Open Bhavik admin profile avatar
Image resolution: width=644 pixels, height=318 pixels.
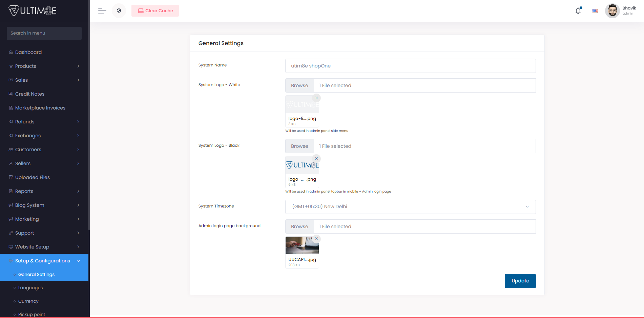tap(612, 11)
